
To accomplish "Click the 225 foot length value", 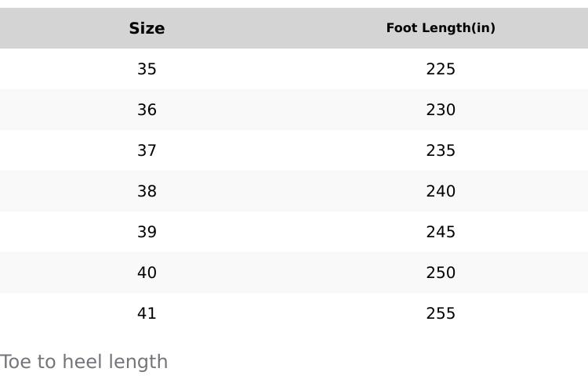I will (x=441, y=69).
